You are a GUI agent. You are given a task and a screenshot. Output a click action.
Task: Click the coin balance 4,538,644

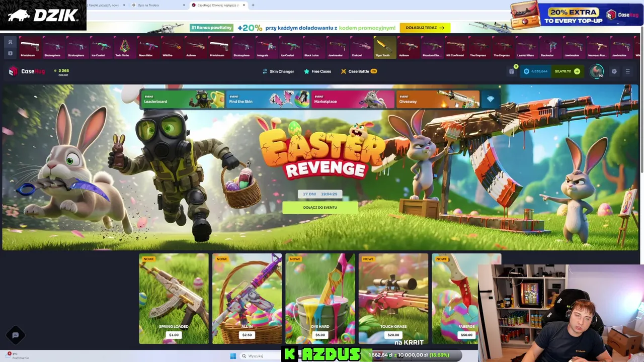click(536, 71)
